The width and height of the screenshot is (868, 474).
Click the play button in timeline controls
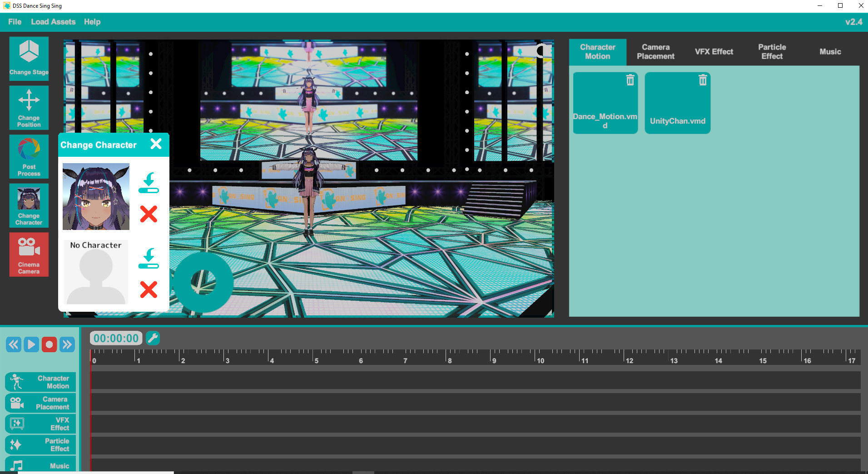click(31, 344)
